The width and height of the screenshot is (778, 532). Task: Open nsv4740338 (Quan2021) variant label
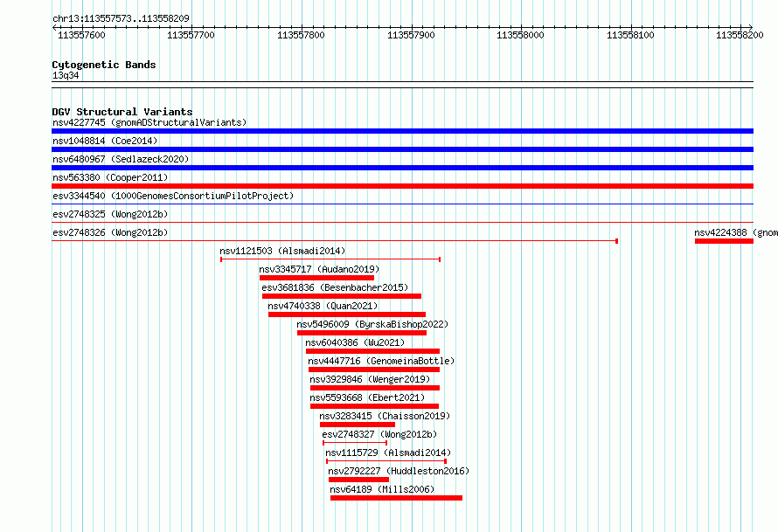click(x=323, y=306)
